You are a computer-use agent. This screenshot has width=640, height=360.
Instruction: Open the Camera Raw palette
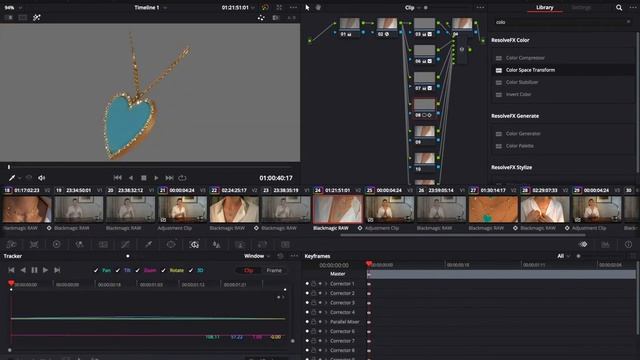point(11,244)
